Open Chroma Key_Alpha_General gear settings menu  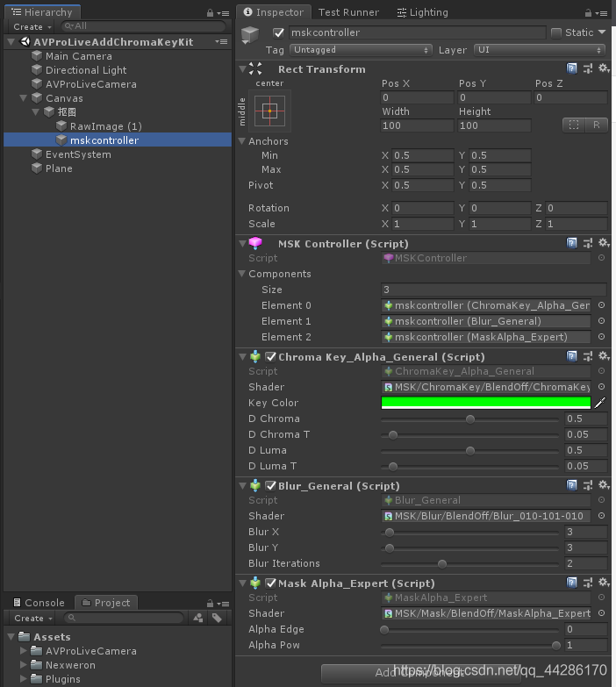tap(604, 355)
